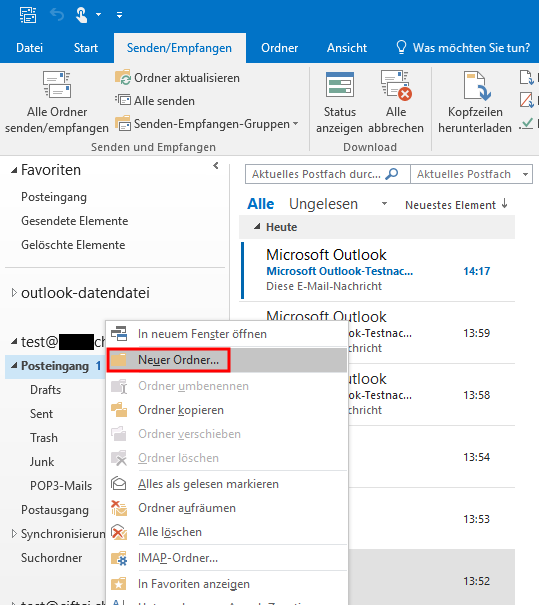
Task: Select Gesendete Elemente under Favoriten
Action: (x=74, y=221)
